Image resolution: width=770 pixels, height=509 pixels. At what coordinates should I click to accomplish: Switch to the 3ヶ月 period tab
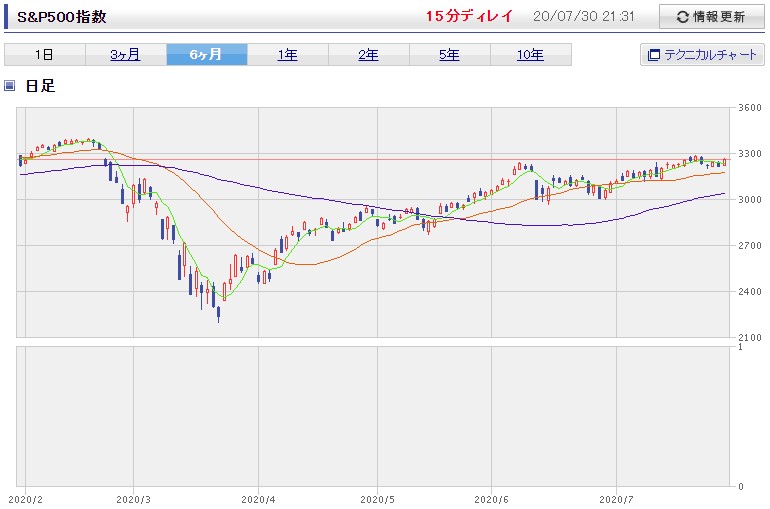coord(126,54)
